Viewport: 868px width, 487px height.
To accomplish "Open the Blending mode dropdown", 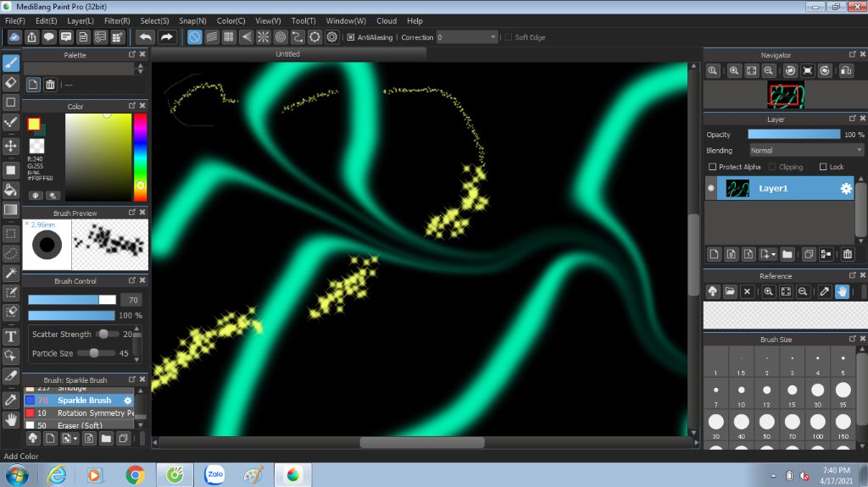I will (x=806, y=151).
